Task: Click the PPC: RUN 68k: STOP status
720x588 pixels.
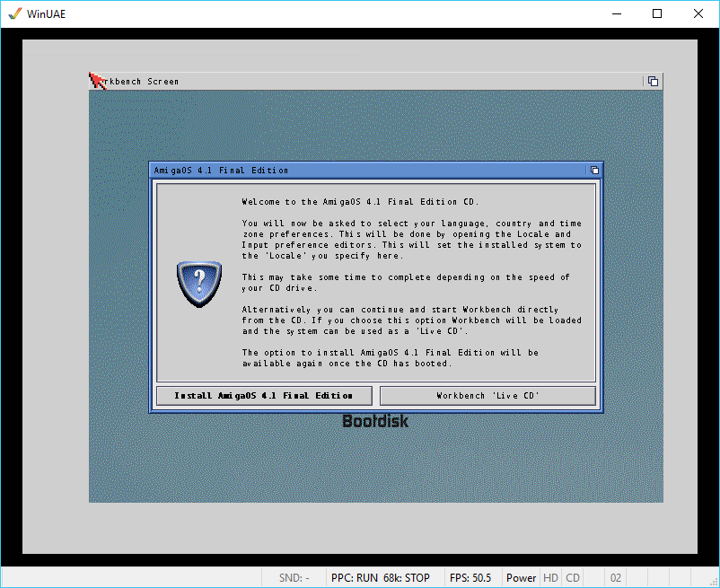Action: (x=381, y=577)
